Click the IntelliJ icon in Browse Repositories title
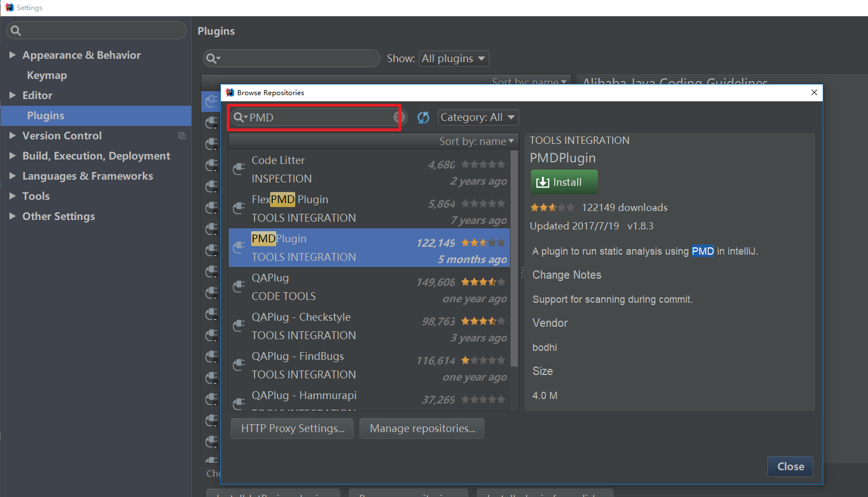The height and width of the screenshot is (497, 868). pyautogui.click(x=230, y=92)
